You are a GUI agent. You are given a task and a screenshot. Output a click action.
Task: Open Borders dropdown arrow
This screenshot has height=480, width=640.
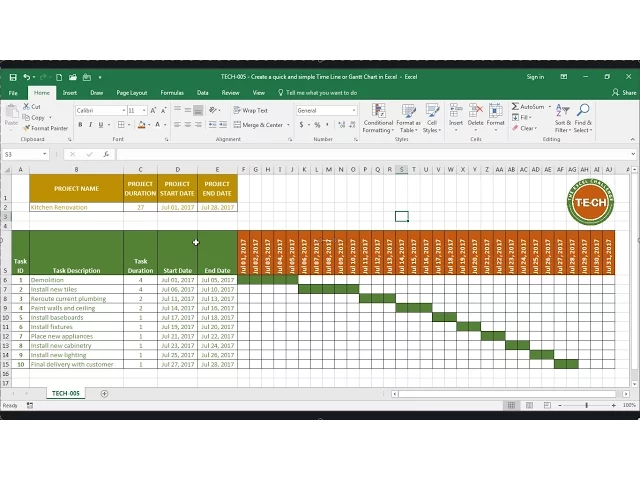tap(129, 125)
